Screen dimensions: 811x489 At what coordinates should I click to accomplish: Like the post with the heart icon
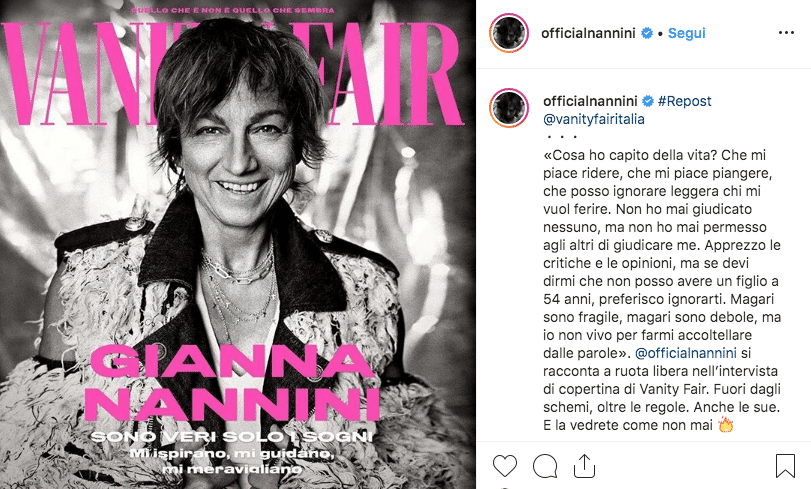click(504, 465)
